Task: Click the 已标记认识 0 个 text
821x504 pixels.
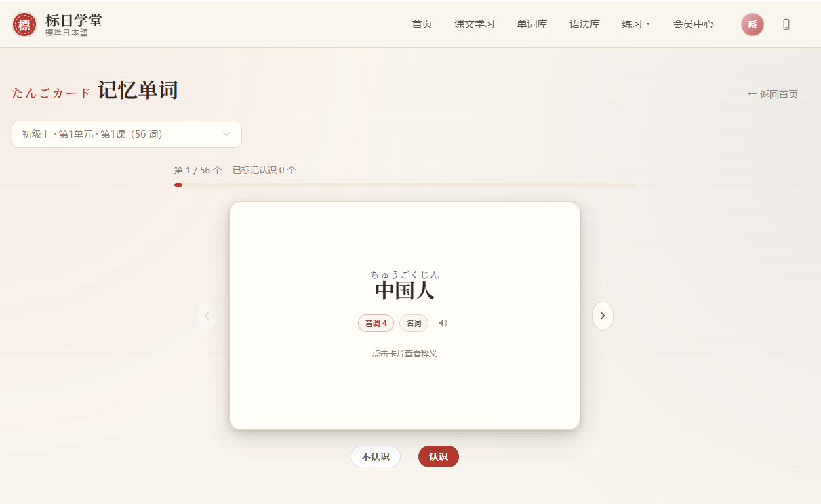Action: [264, 170]
